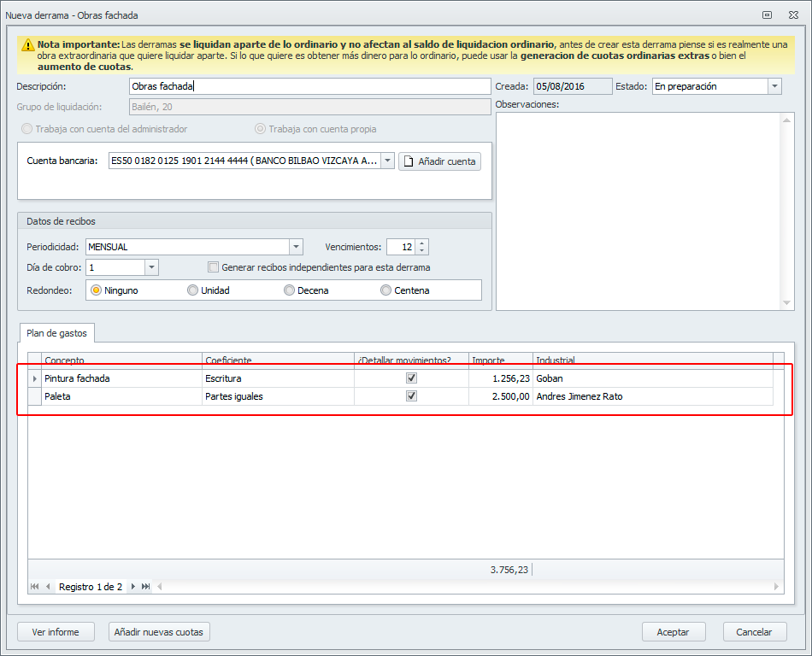The image size is (812, 656).
Task: Go to previous record in grid navigator
Action: (48, 586)
